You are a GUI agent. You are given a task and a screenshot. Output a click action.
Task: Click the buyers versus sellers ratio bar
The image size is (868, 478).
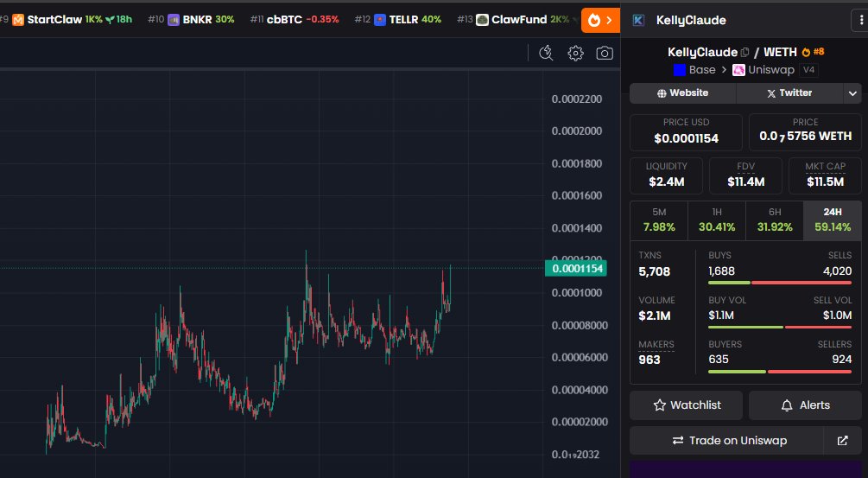tap(779, 372)
